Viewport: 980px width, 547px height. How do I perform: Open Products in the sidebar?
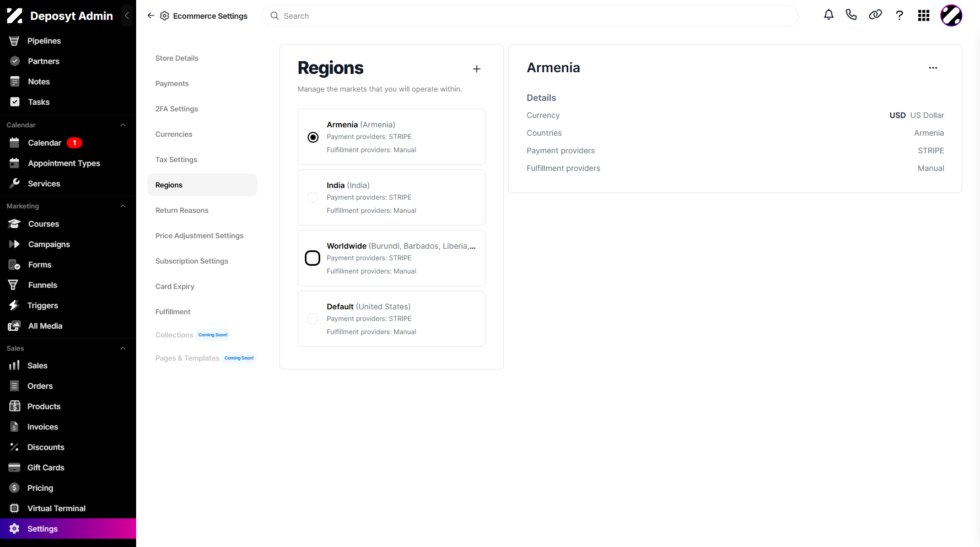[68, 406]
